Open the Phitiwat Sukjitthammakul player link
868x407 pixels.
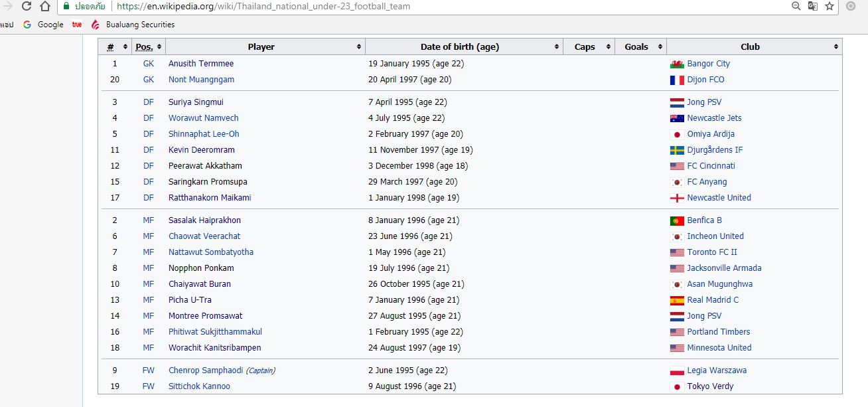point(215,332)
